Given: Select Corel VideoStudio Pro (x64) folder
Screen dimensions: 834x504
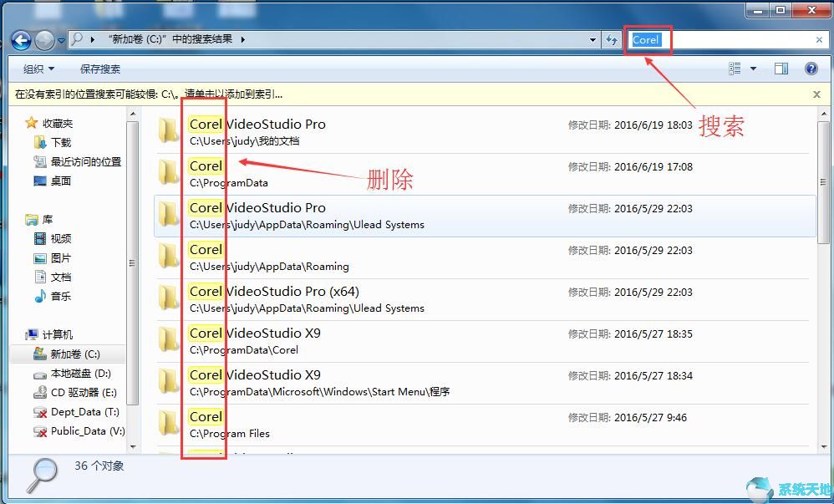Looking at the screenshot, I should (484, 299).
